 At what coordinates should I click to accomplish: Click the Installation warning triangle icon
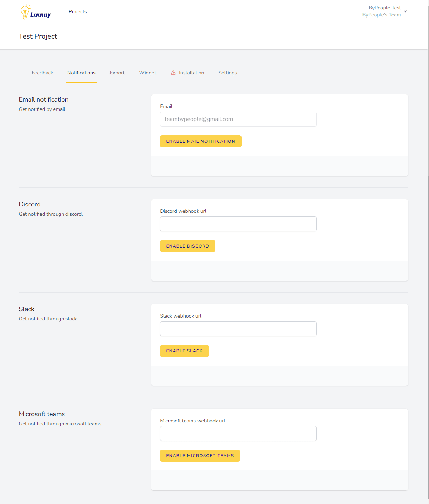[173, 73]
